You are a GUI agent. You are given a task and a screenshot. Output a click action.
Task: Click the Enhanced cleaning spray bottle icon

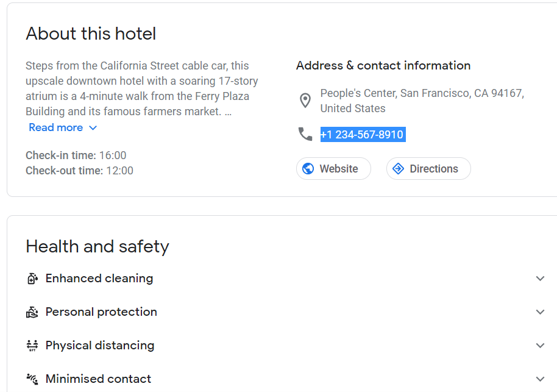click(x=32, y=278)
